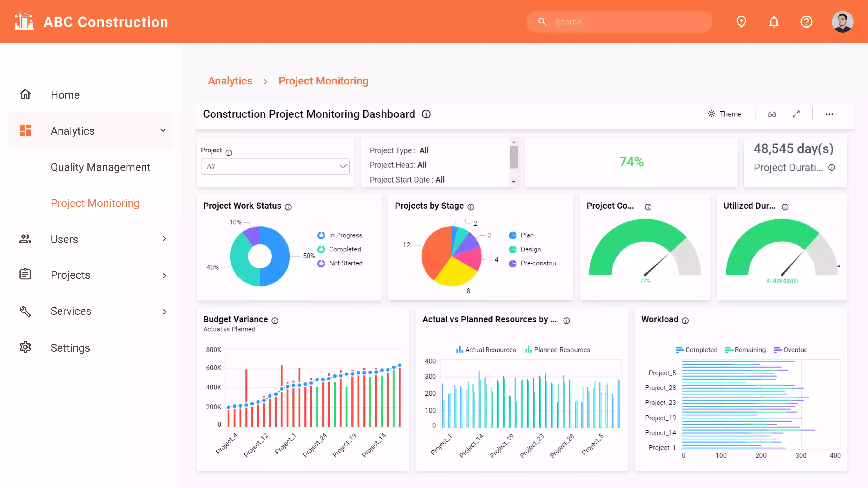Image resolution: width=868 pixels, height=488 pixels.
Task: Maximize the dashboard with expand icon
Action: coord(796,114)
